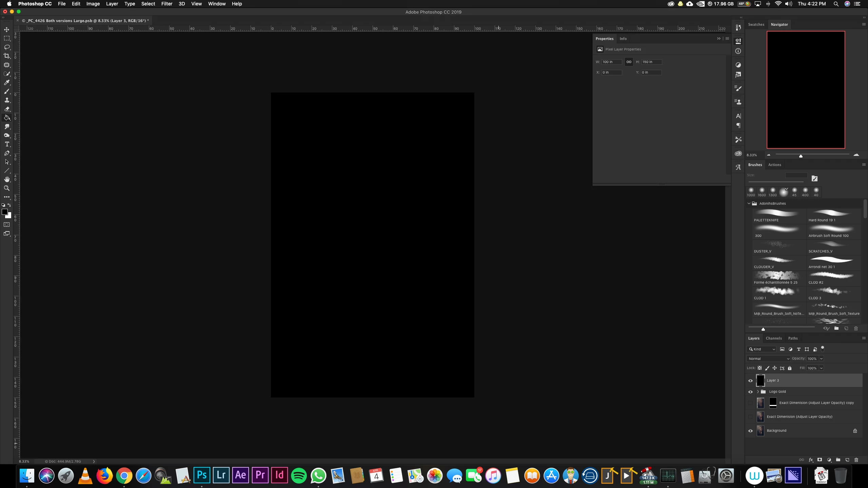Screen dimensions: 868x488
Task: Click the width W input field
Action: pos(611,62)
